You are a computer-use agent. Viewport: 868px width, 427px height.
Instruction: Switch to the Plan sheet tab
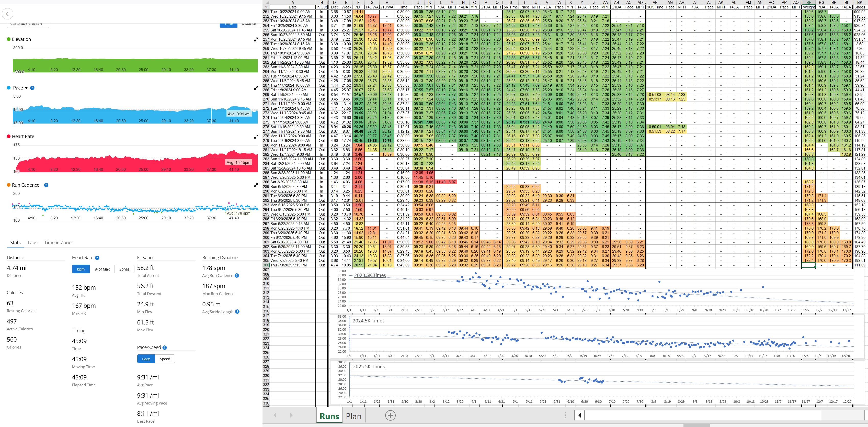click(x=353, y=416)
